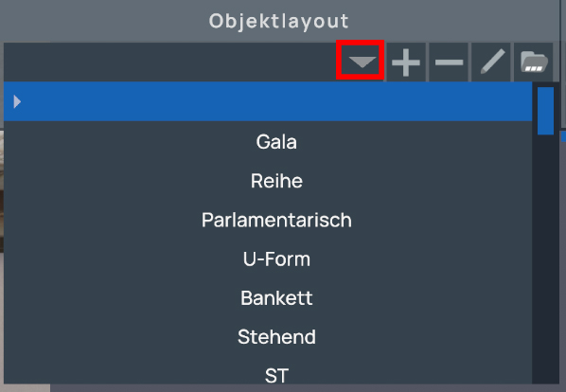Select Reihe from the layout list
Viewport: 566px width, 392px height.
point(276,181)
